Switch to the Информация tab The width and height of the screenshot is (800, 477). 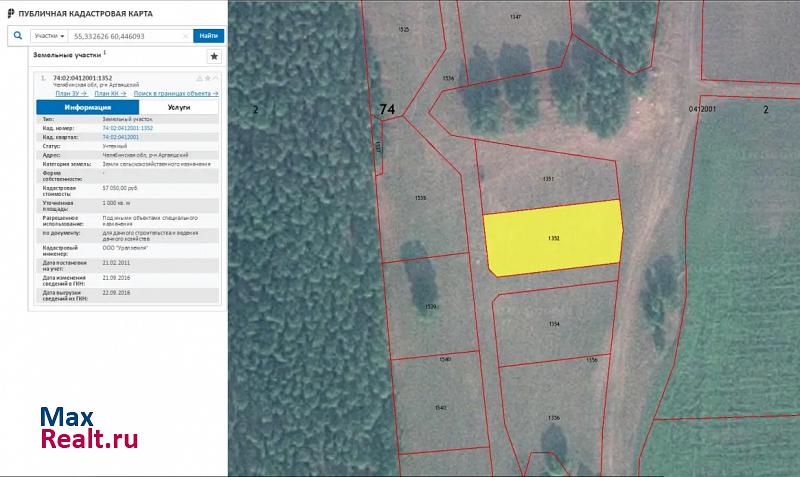pos(87,106)
